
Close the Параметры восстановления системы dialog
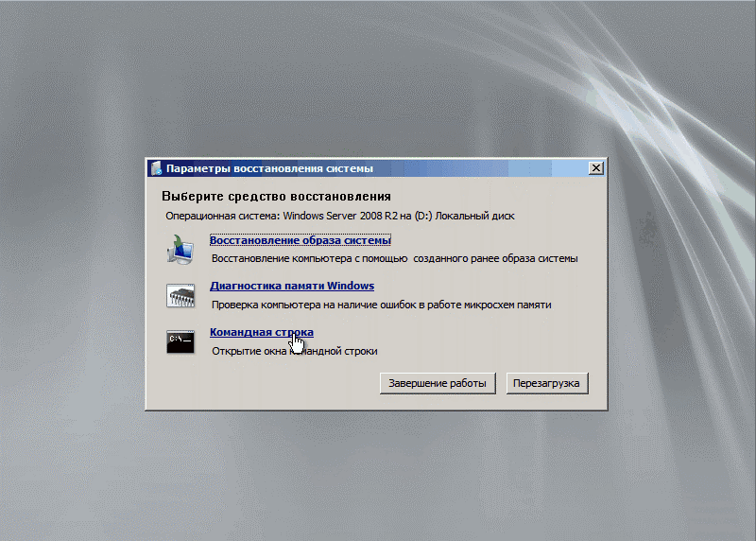596,168
